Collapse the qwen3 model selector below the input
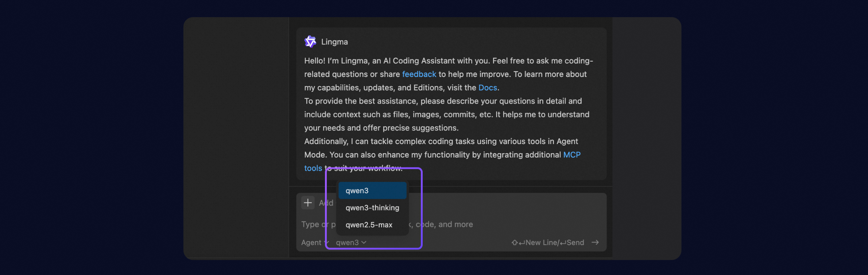 coord(351,243)
